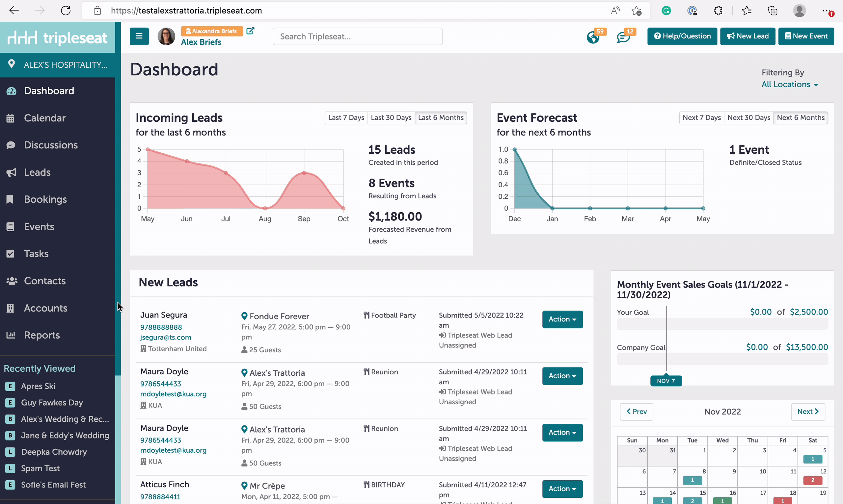843x504 pixels.
Task: Click phone number 9788888888
Action: 161,327
